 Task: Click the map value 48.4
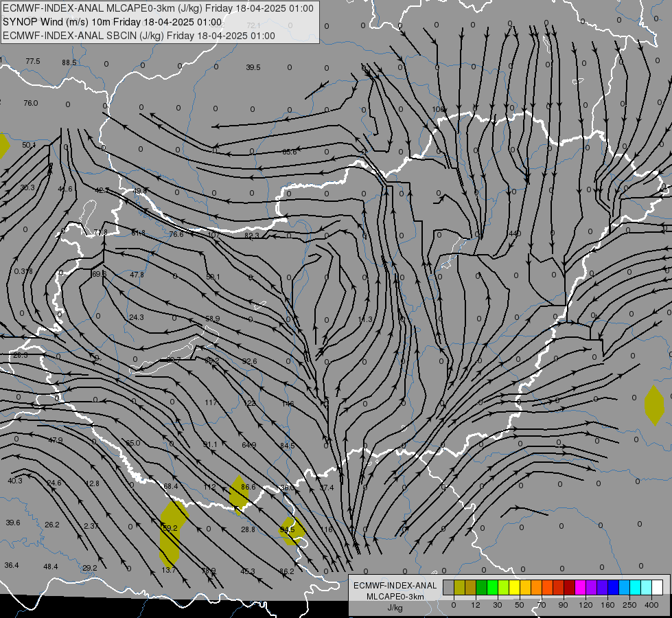tap(51, 566)
